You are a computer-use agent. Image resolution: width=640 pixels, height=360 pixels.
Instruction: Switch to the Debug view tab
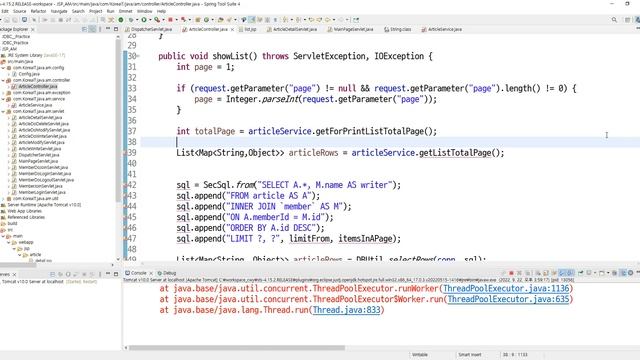[167, 273]
